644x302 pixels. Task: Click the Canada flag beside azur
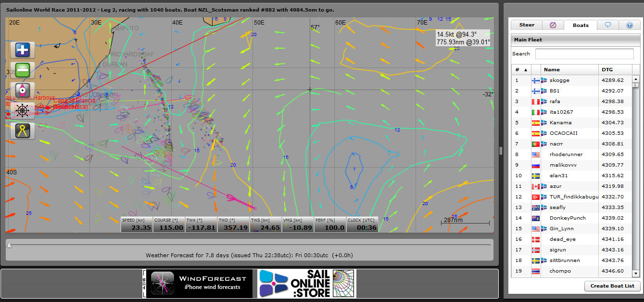(x=536, y=186)
